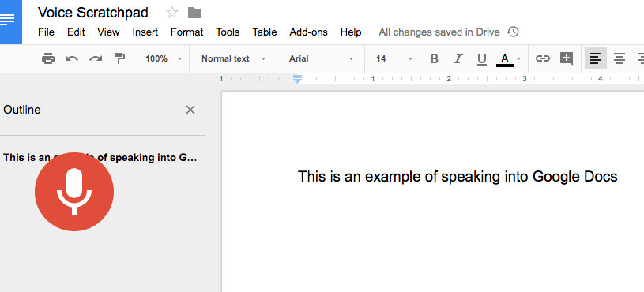The height and width of the screenshot is (292, 644).
Task: Open the text color picker
Action: click(x=508, y=59)
